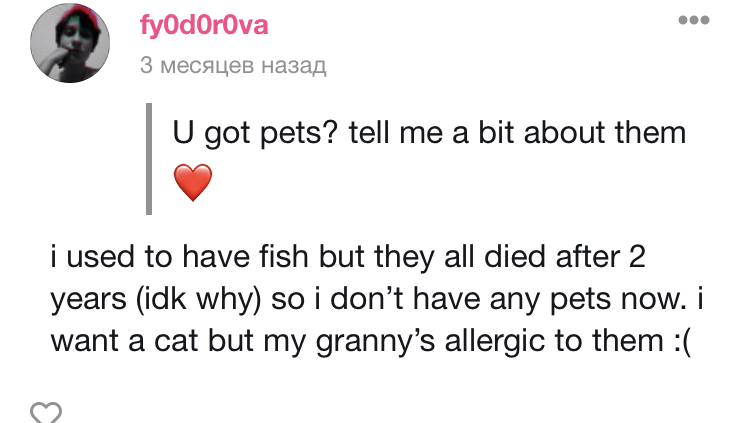This screenshot has width=750, height=423.
Task: Click 'about them' at the quoted question's end
Action: (605, 132)
